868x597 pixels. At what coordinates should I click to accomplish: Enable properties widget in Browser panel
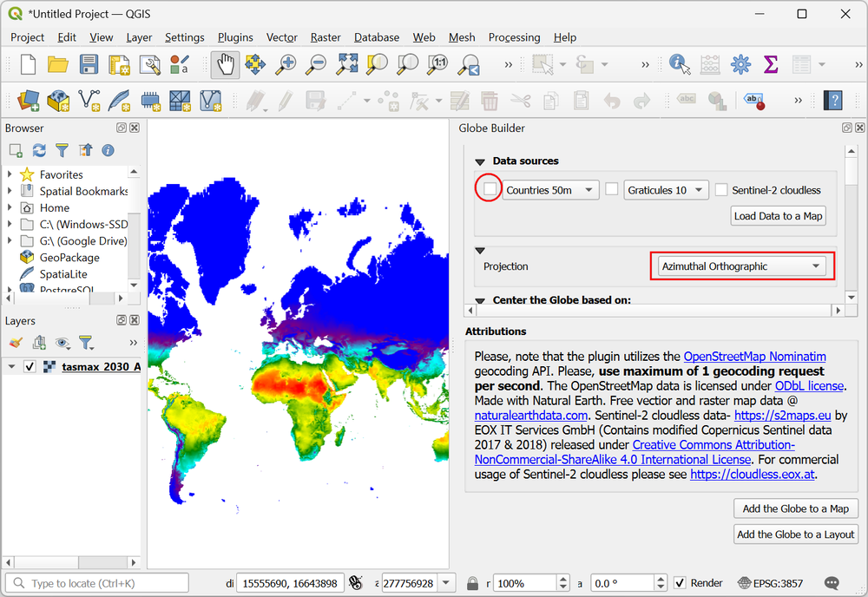pyautogui.click(x=108, y=150)
